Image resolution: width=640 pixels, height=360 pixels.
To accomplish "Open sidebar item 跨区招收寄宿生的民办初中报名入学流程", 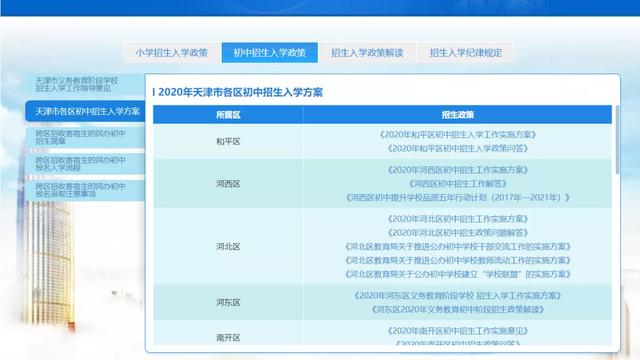I will (85, 164).
